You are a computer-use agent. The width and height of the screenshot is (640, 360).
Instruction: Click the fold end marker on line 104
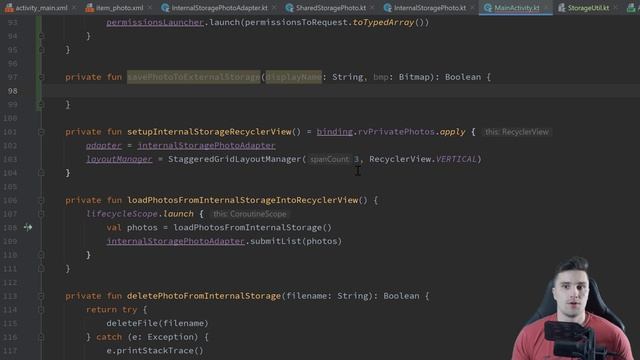(x=41, y=173)
